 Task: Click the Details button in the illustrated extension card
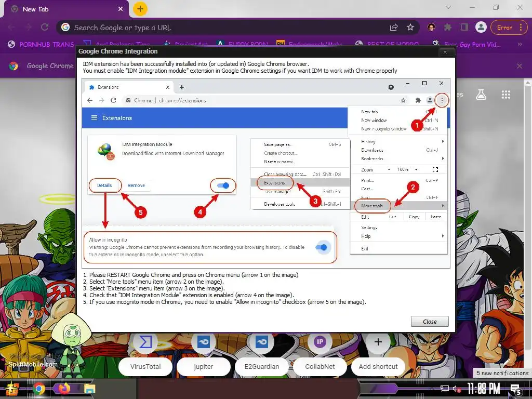[x=104, y=185]
